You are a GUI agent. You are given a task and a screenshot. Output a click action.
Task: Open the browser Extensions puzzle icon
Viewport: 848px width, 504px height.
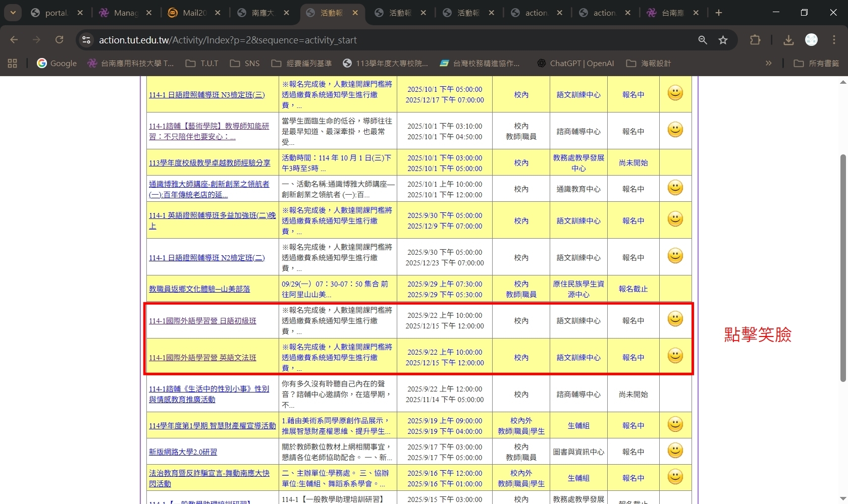(755, 40)
